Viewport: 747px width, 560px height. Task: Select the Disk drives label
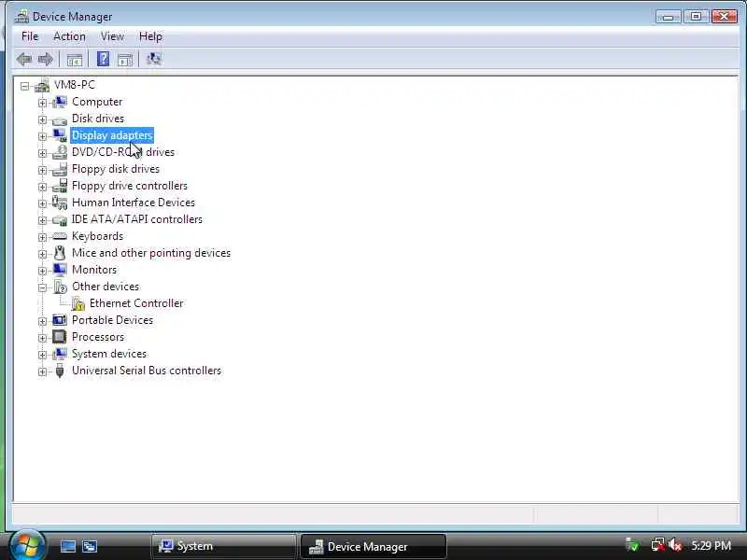point(98,119)
